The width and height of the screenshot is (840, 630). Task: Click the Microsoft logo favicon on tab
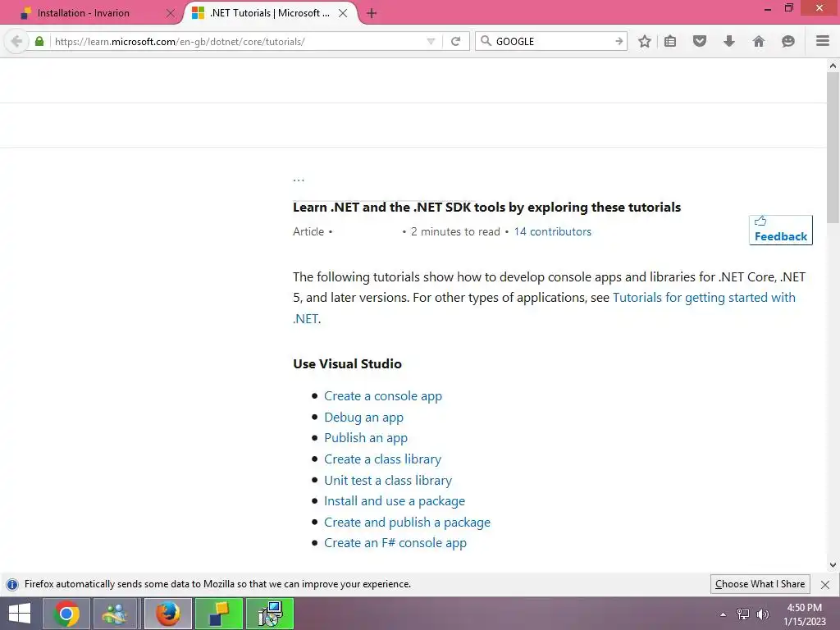coord(199,13)
